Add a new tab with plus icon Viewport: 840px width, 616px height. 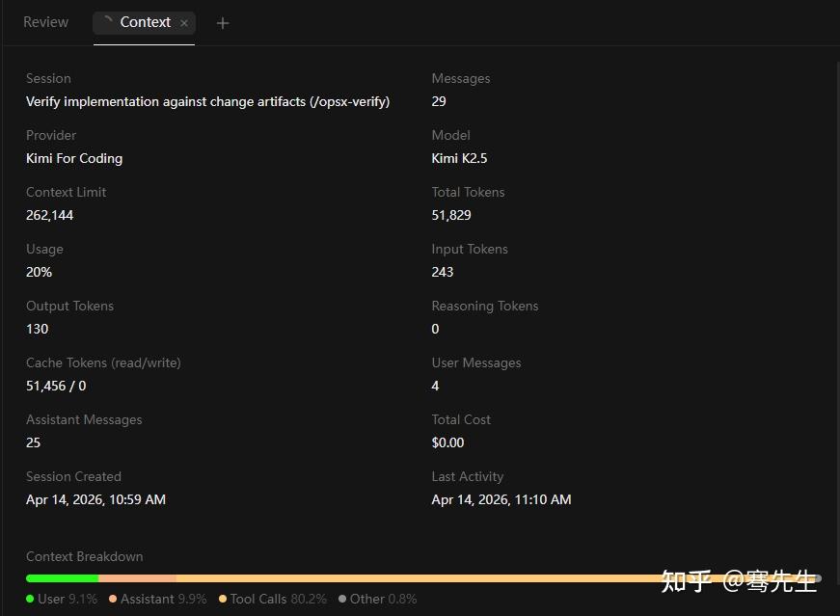pyautogui.click(x=223, y=23)
